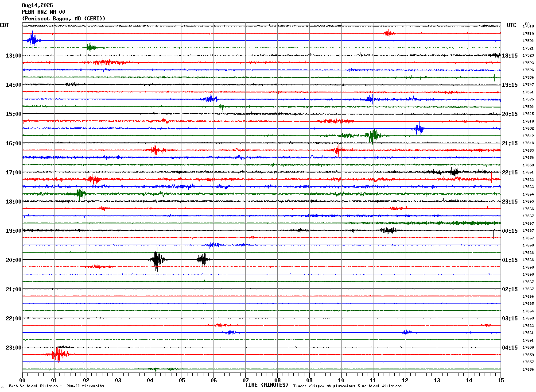Click the DC offset value 17547
Image resolution: width=536 pixels, height=392 pixels.
528,85
